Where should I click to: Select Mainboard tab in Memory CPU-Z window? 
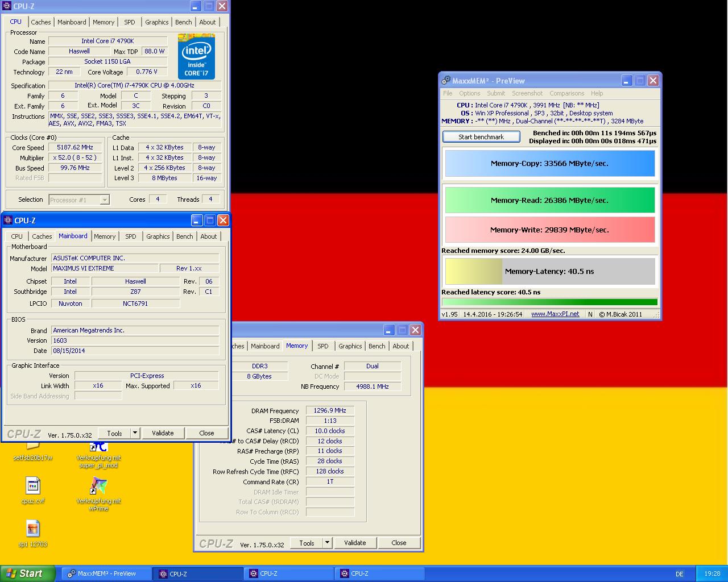tap(265, 346)
